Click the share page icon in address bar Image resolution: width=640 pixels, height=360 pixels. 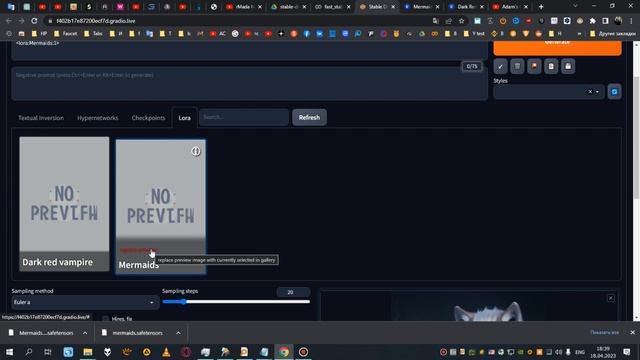click(x=449, y=21)
